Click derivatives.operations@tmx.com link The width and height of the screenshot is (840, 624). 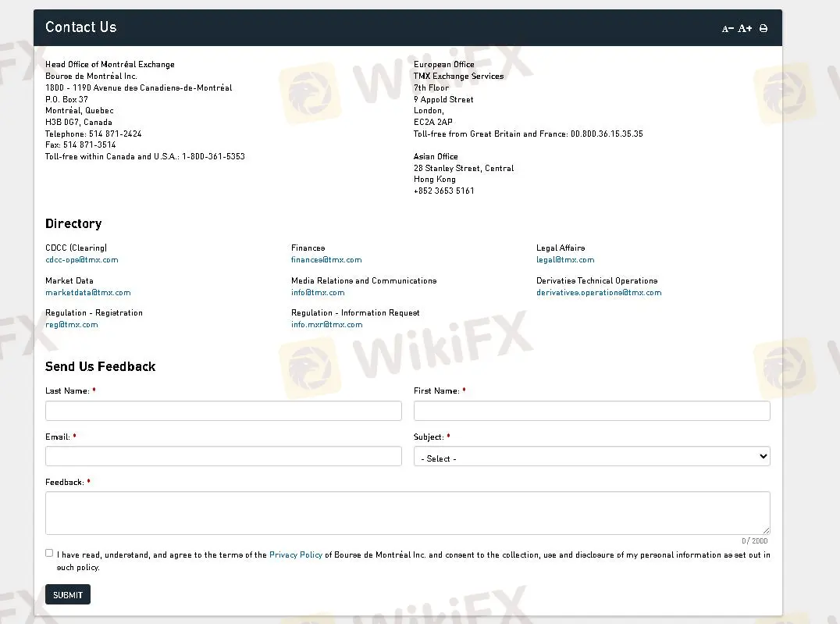pos(599,293)
